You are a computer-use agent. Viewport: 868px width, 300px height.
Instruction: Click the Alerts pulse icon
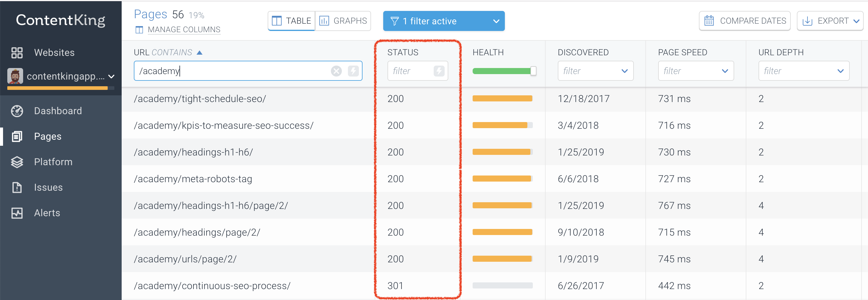(17, 213)
